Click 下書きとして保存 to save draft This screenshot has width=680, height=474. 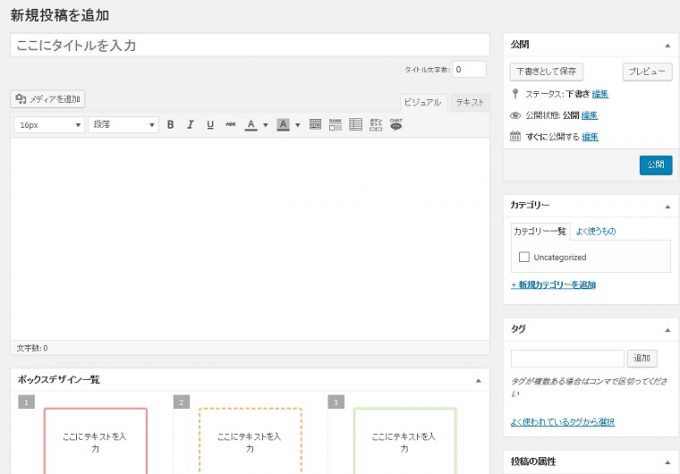[x=546, y=72]
